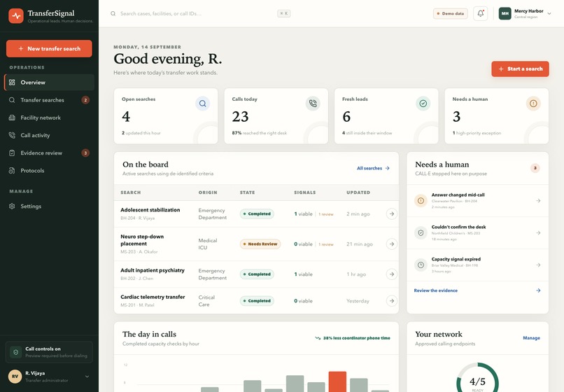Click the Protocols icon in the sidebar
This screenshot has width=564, height=392.
pyautogui.click(x=12, y=171)
